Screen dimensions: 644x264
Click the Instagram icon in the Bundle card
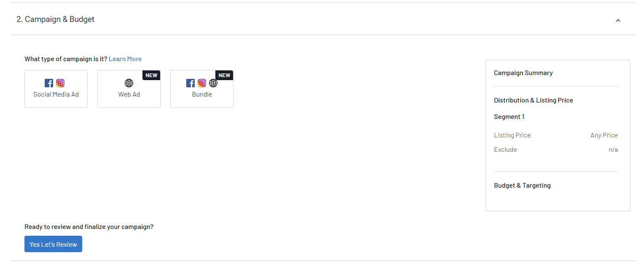[x=202, y=83]
